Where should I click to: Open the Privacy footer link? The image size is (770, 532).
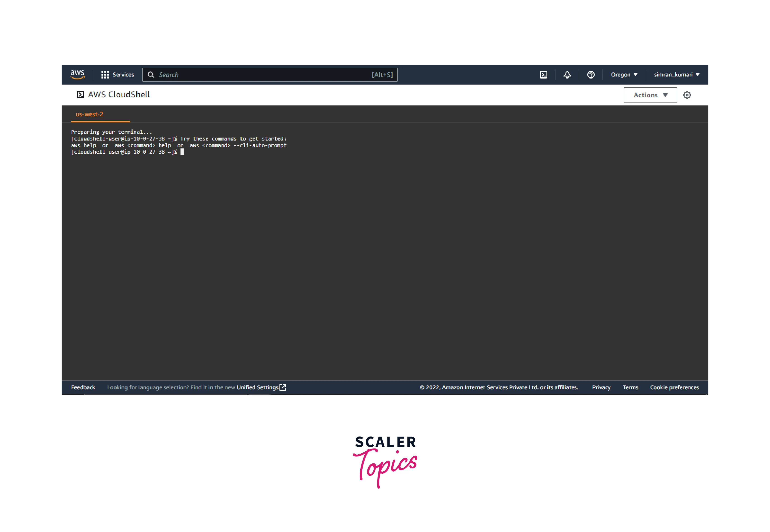pyautogui.click(x=601, y=387)
